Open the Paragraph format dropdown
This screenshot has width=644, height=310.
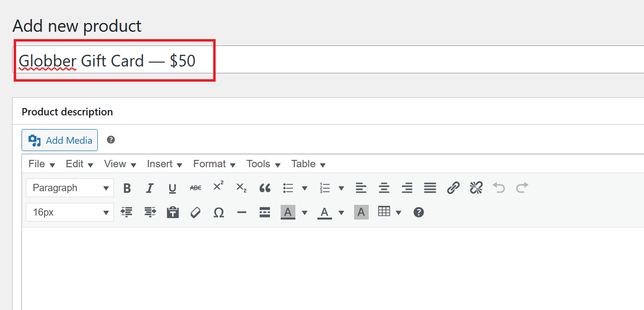[x=70, y=188]
